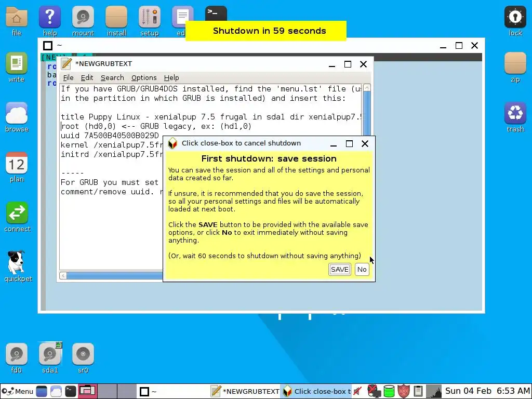Click the show-desktop icon in taskbar
532x399 pixels.
(42, 392)
